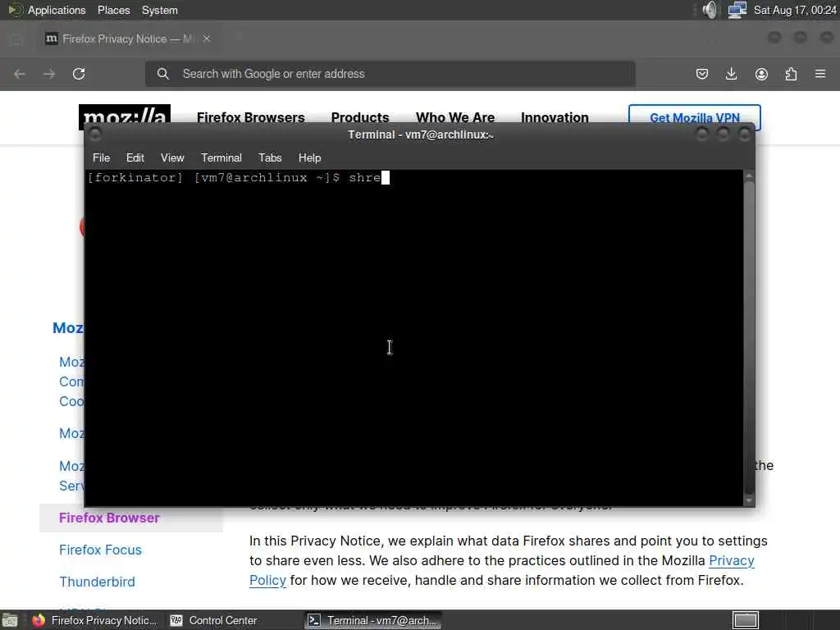Click the search magnifier icon in address bar
This screenshot has height=630, width=840.
click(x=163, y=74)
